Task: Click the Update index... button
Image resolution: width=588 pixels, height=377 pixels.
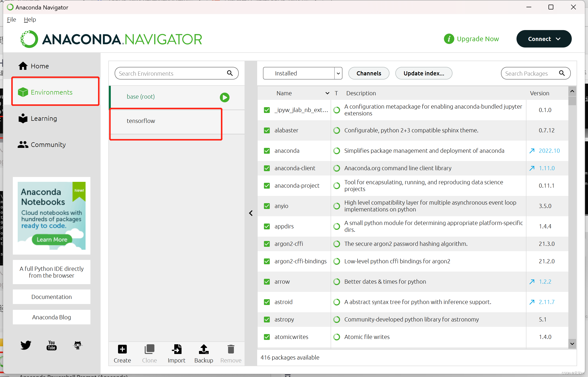Action: 424,73
